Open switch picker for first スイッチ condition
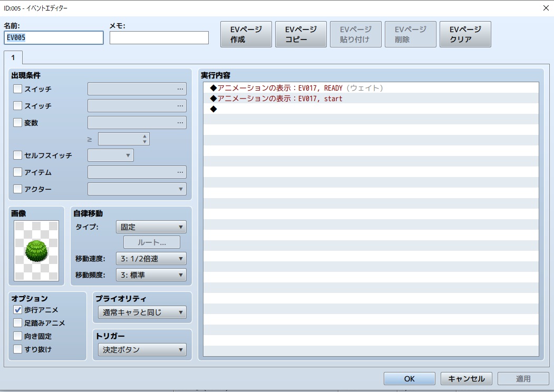Viewport: 554px width, 392px height. point(180,89)
